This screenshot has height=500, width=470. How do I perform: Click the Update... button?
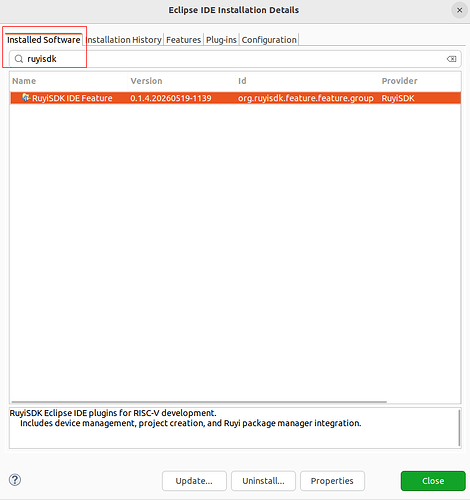pyautogui.click(x=194, y=481)
